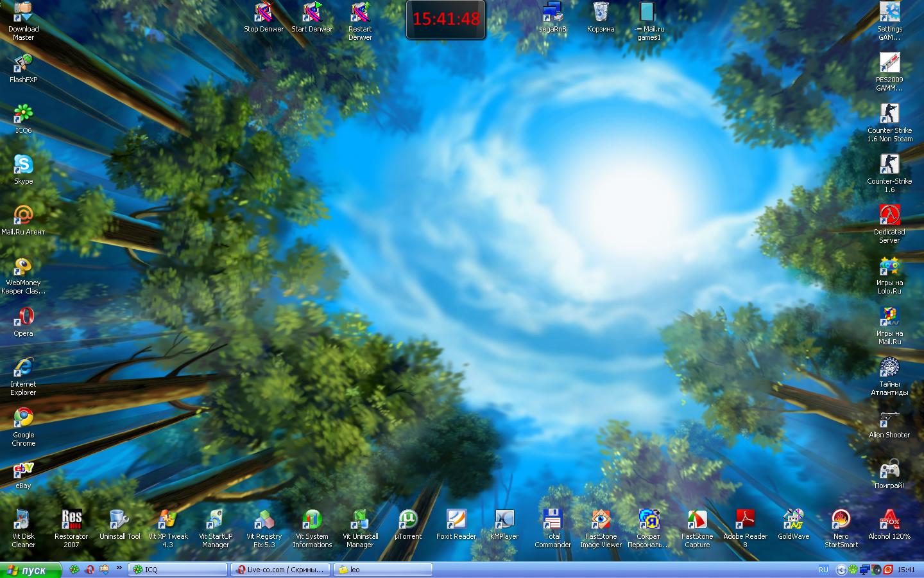Viewport: 924px width, 578px height.
Task: Switch to the Live-co.com Opera taskbar window
Action: coord(281,570)
